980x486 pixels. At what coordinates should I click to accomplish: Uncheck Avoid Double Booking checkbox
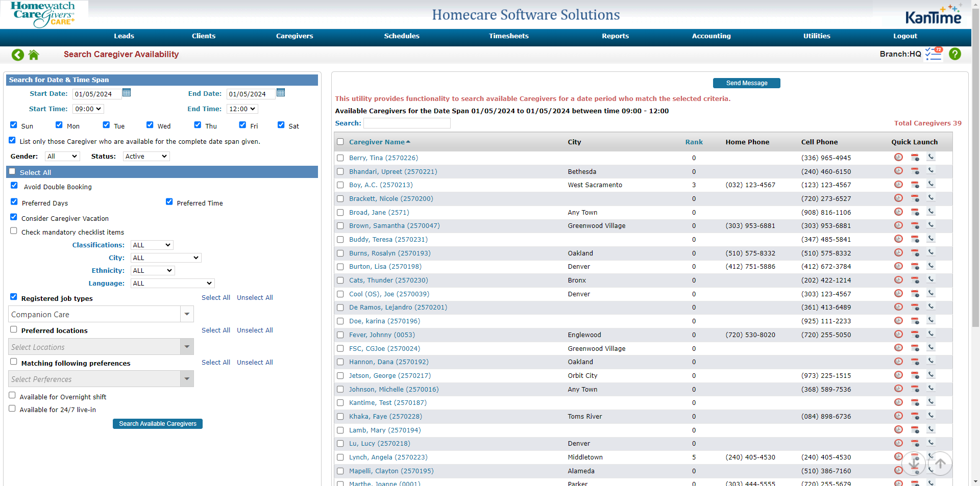(14, 186)
